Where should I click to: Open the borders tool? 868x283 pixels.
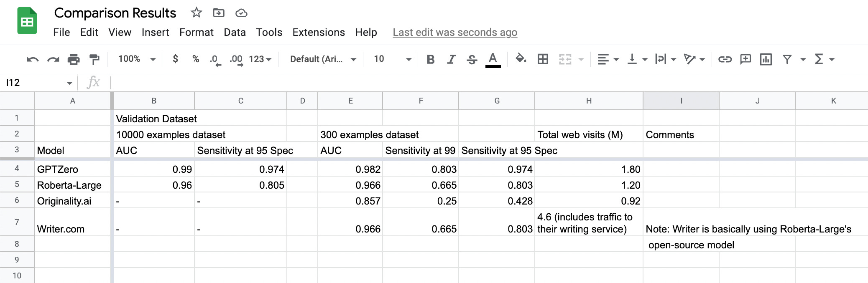543,59
